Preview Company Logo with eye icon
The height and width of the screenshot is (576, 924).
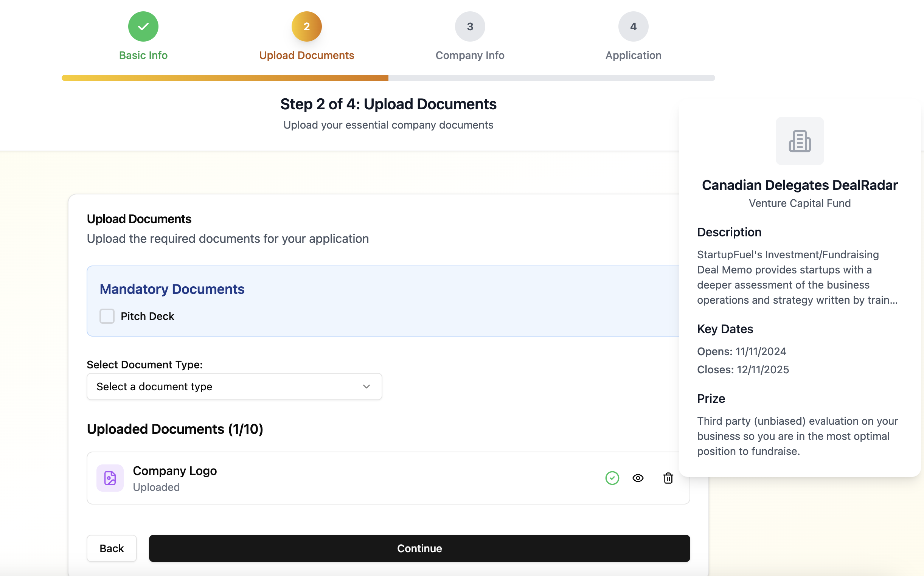click(x=638, y=478)
